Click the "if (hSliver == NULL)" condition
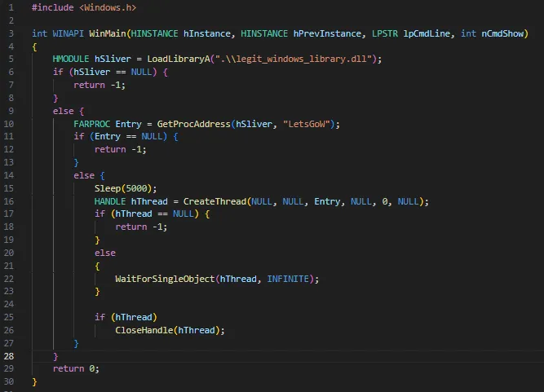This screenshot has width=544, height=392. pyautogui.click(x=104, y=72)
